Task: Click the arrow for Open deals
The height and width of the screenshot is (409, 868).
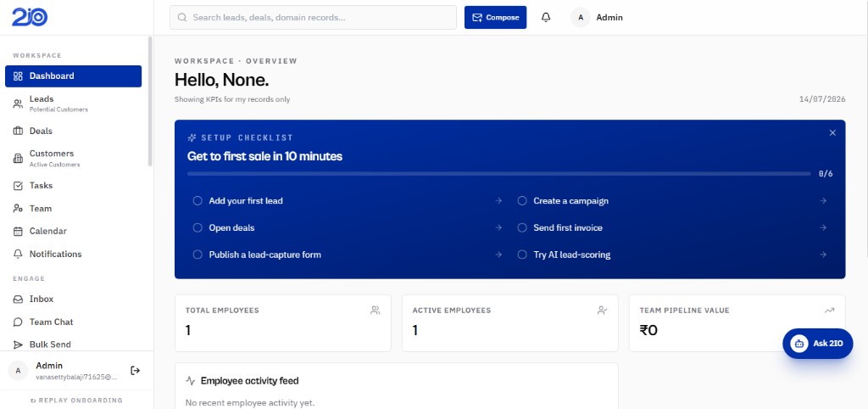Action: (x=498, y=227)
